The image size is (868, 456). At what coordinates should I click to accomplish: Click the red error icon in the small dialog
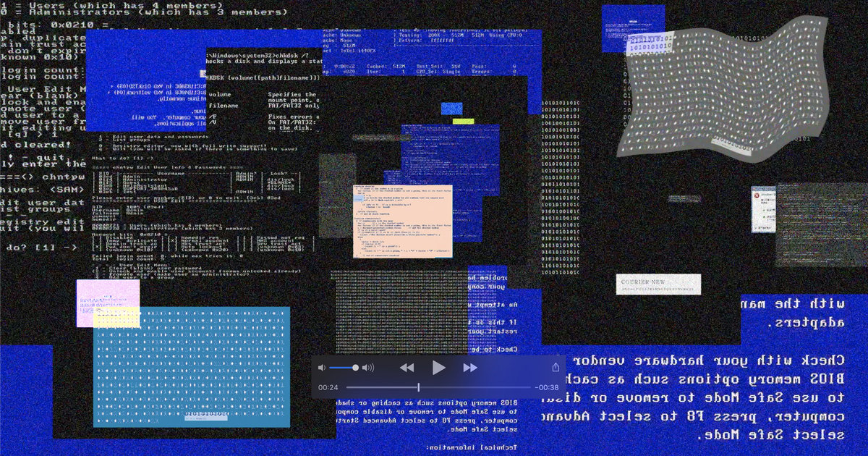tap(757, 195)
